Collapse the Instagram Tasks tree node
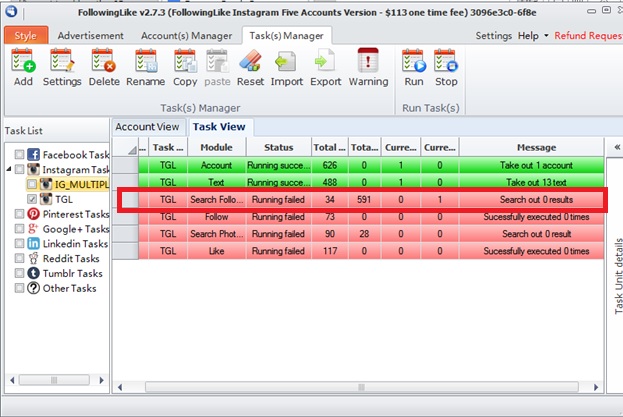Screen dimensions: 623x417 pos(9,170)
